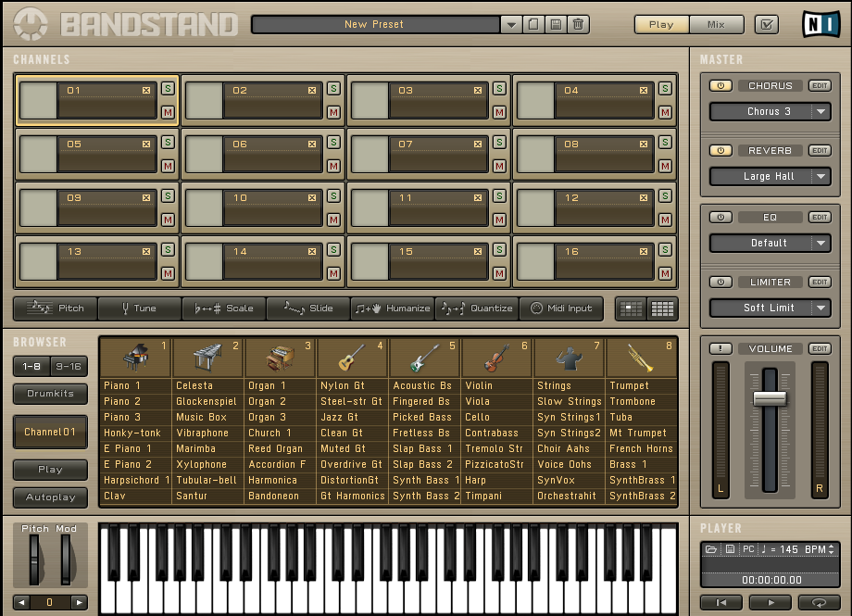Switch to the compact 16-channel grid view
This screenshot has height=616, width=852.
coord(662,308)
